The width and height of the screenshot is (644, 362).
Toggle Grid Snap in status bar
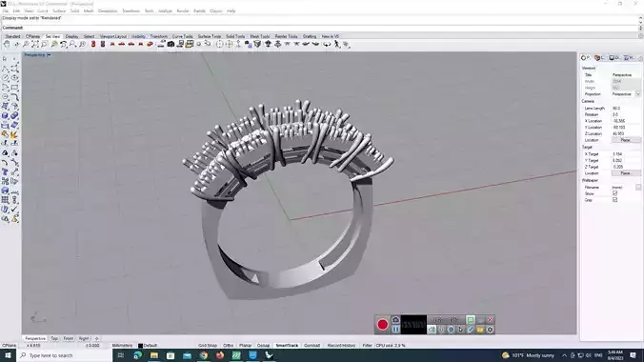[208, 346]
